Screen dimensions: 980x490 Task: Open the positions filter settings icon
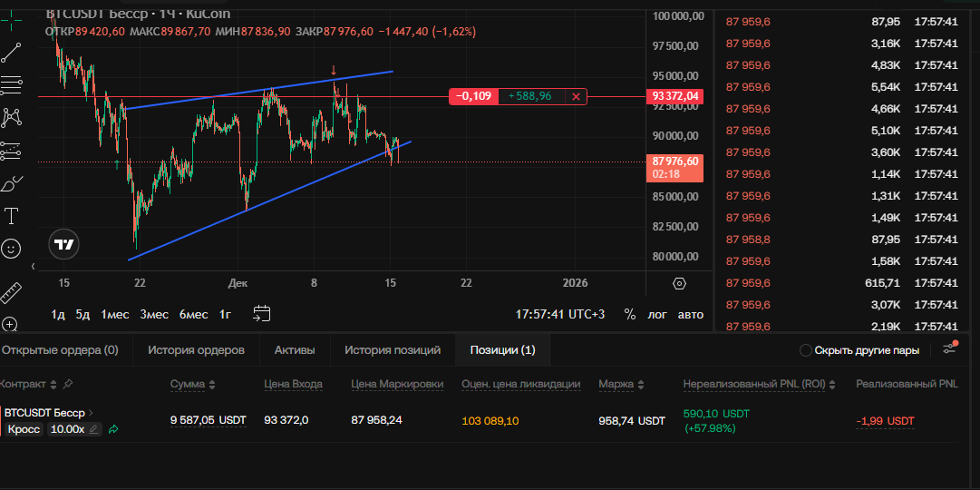pyautogui.click(x=950, y=348)
